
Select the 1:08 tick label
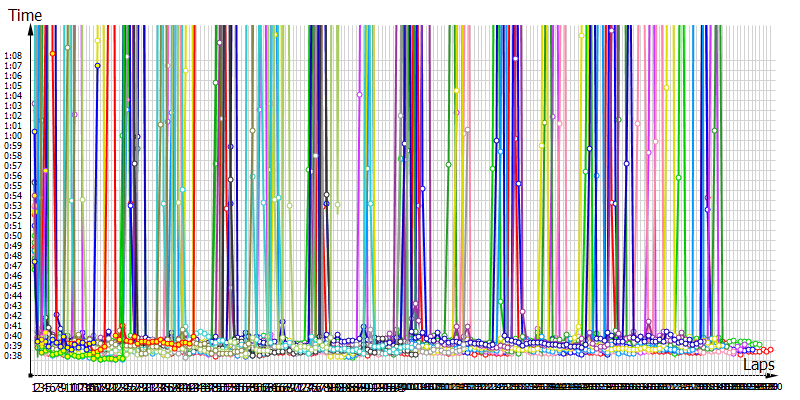[x=13, y=56]
